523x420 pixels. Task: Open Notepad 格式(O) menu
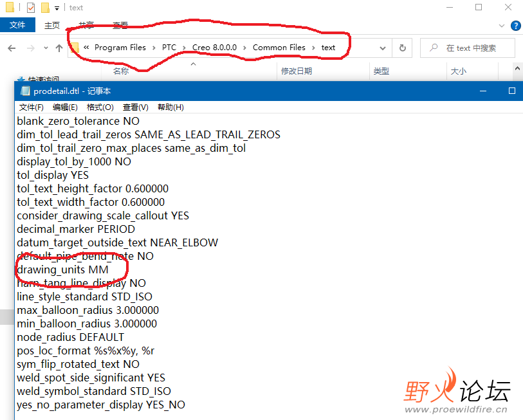(100, 107)
